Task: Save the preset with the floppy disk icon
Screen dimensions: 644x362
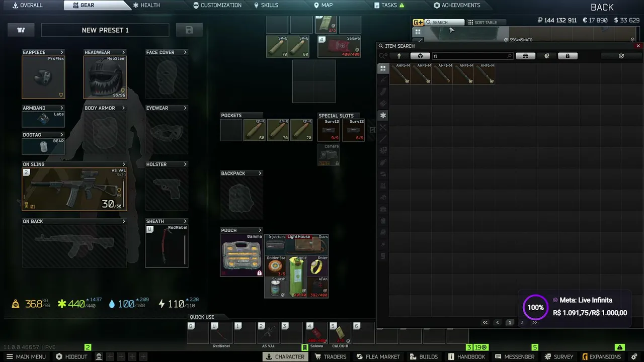Action: 189,30
